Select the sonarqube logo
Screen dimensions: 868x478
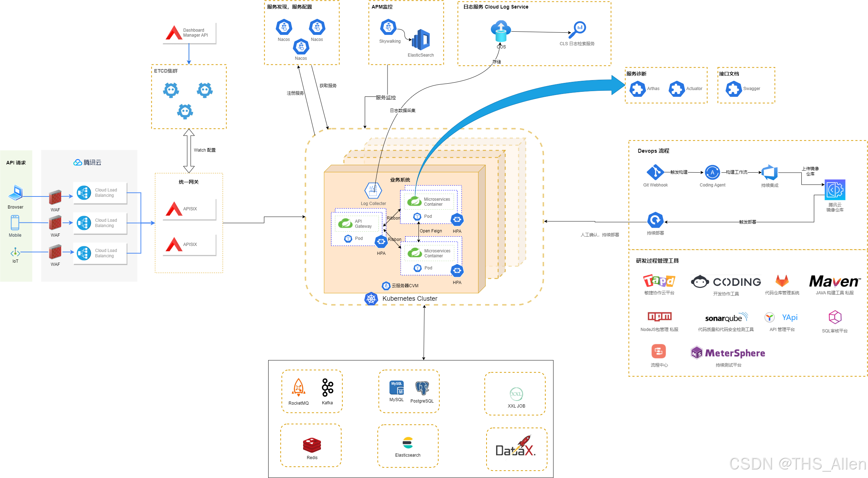(x=726, y=317)
